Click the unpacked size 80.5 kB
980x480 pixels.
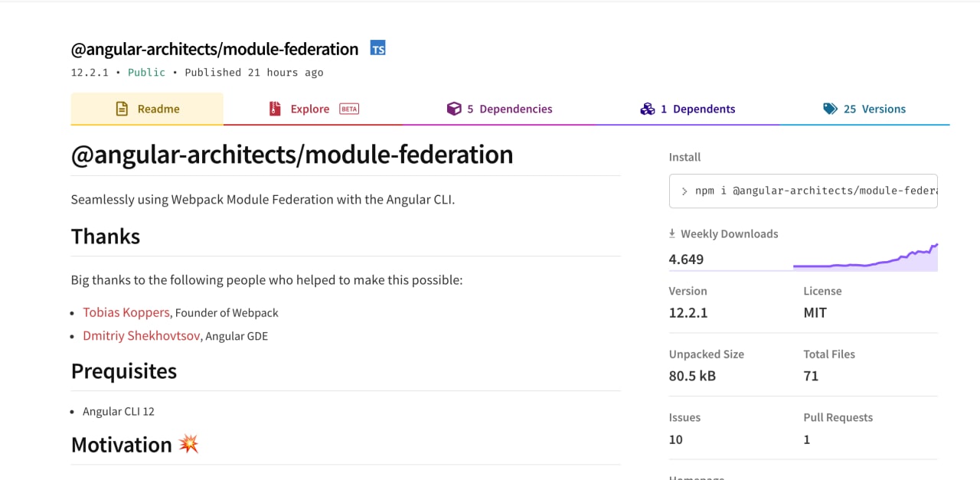pos(692,376)
